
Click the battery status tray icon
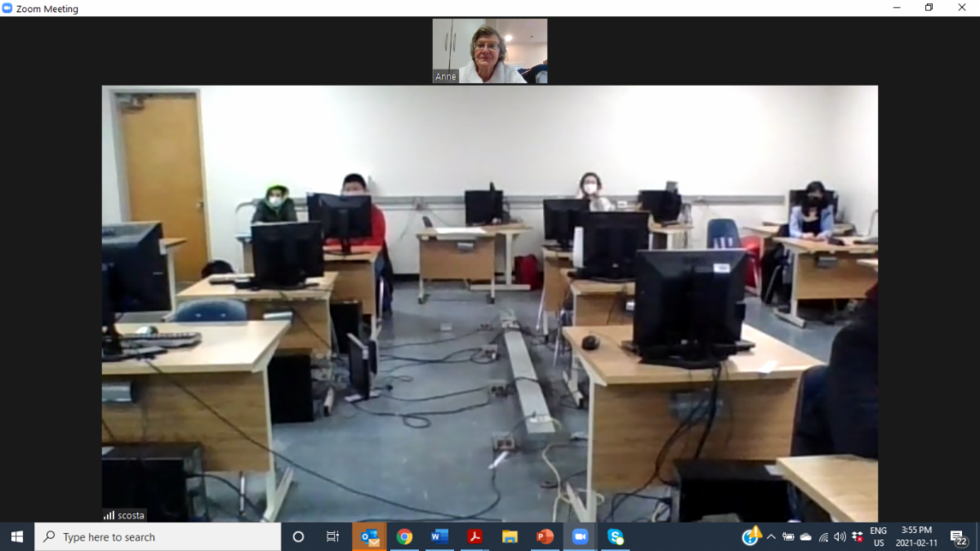pos(788,536)
